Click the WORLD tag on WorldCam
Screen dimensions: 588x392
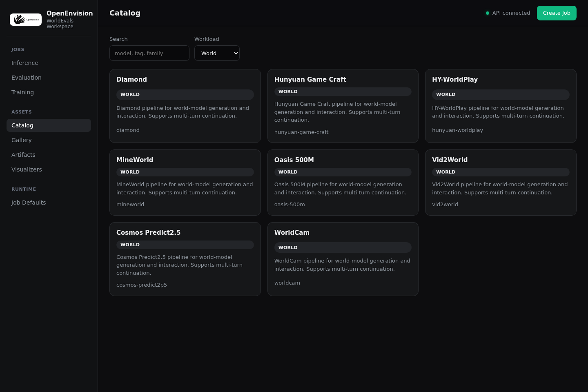click(x=343, y=247)
